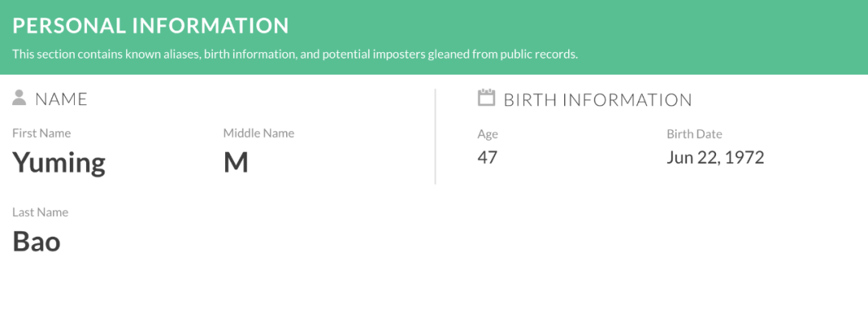Click the First Name label

point(42,133)
